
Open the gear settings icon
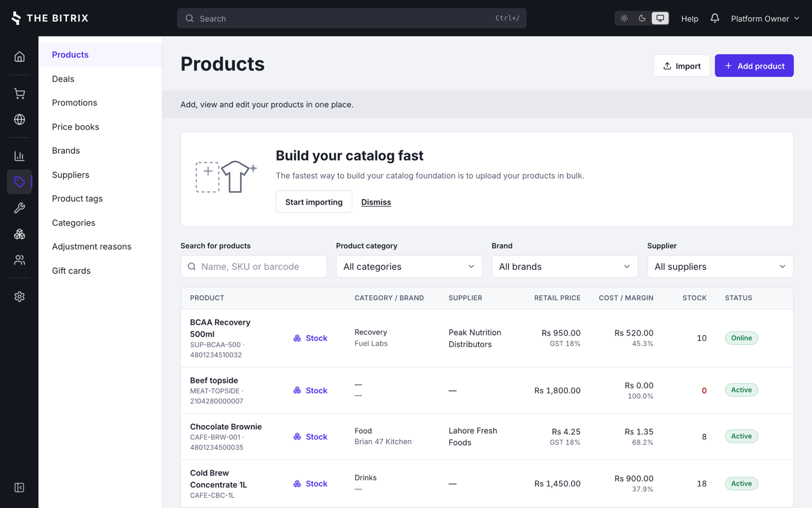(x=19, y=297)
